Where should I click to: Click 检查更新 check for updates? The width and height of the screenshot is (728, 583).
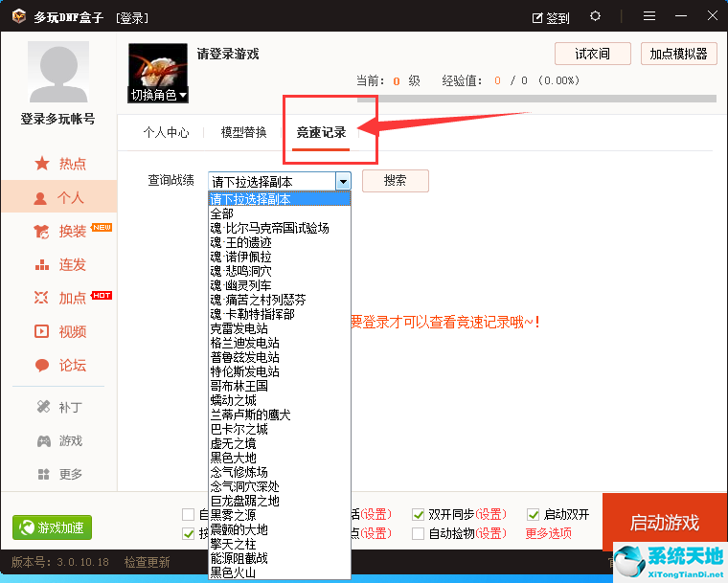click(147, 562)
